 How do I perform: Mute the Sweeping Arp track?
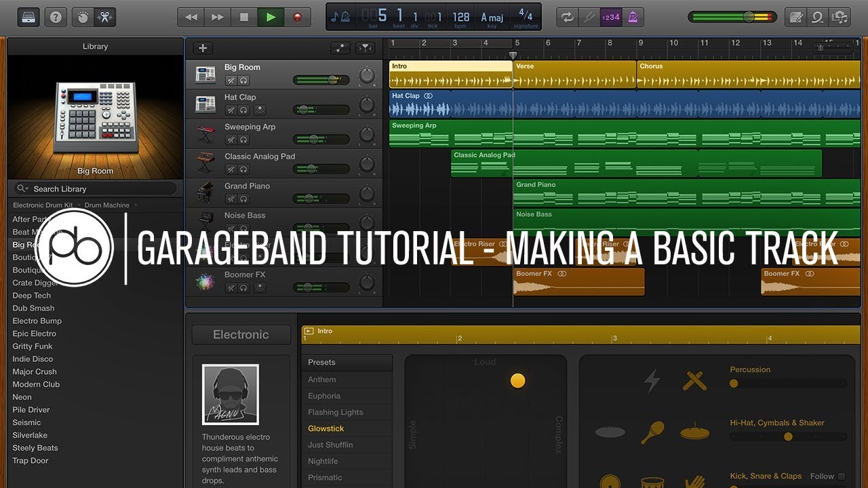pos(231,140)
